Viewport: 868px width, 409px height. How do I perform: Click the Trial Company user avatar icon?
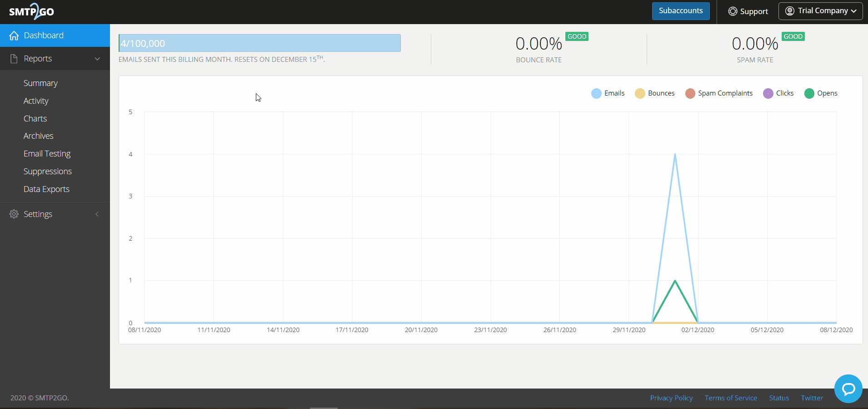click(x=790, y=10)
